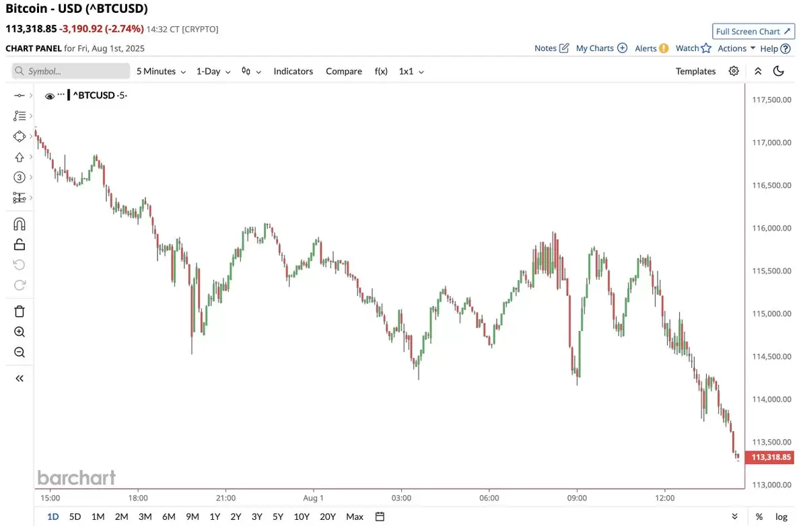This screenshot has height=532, width=807.
Task: Select the 5D time range
Action: [x=75, y=517]
